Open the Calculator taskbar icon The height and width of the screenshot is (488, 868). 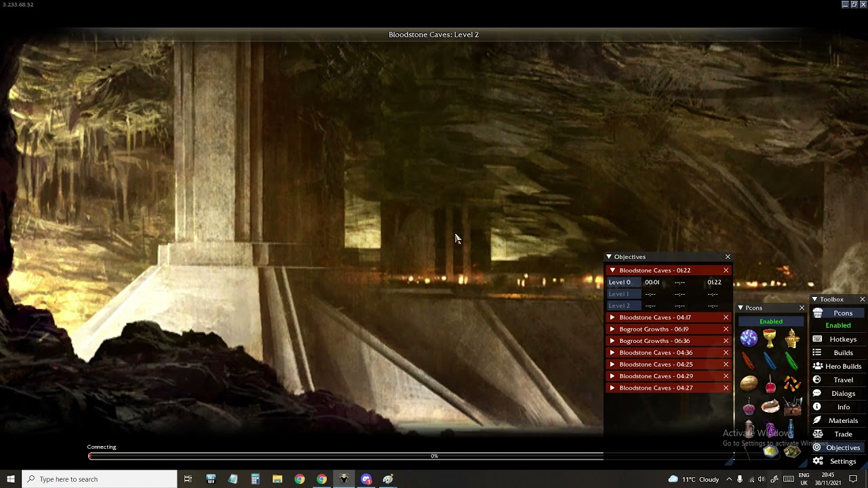coord(255,479)
